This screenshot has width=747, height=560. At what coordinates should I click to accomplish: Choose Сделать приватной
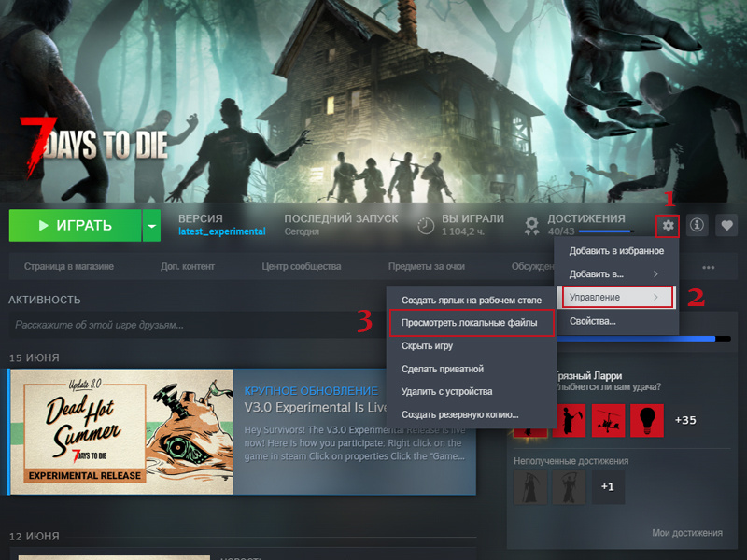click(x=472, y=369)
